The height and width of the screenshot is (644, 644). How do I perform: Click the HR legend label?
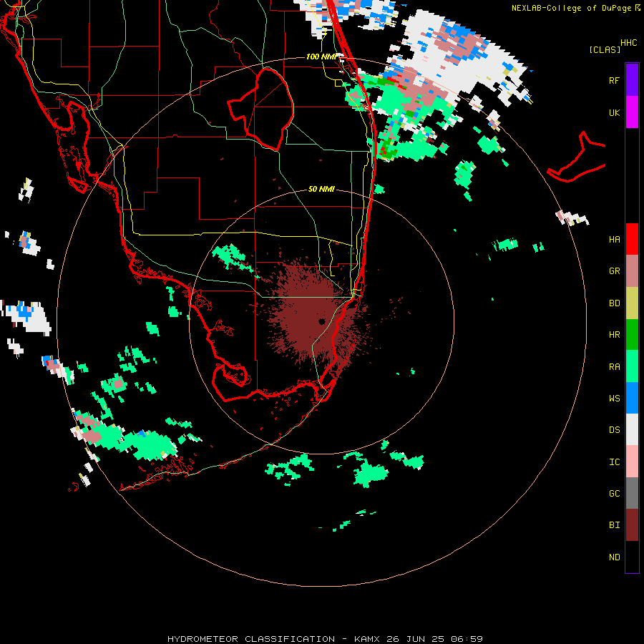pos(614,335)
